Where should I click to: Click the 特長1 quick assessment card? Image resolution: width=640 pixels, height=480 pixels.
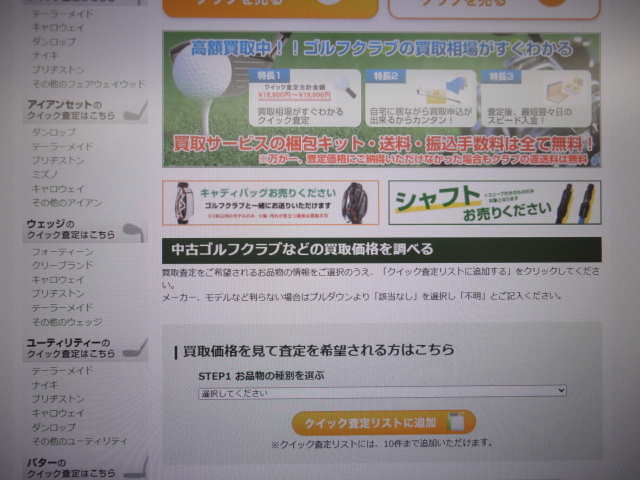pyautogui.click(x=305, y=98)
